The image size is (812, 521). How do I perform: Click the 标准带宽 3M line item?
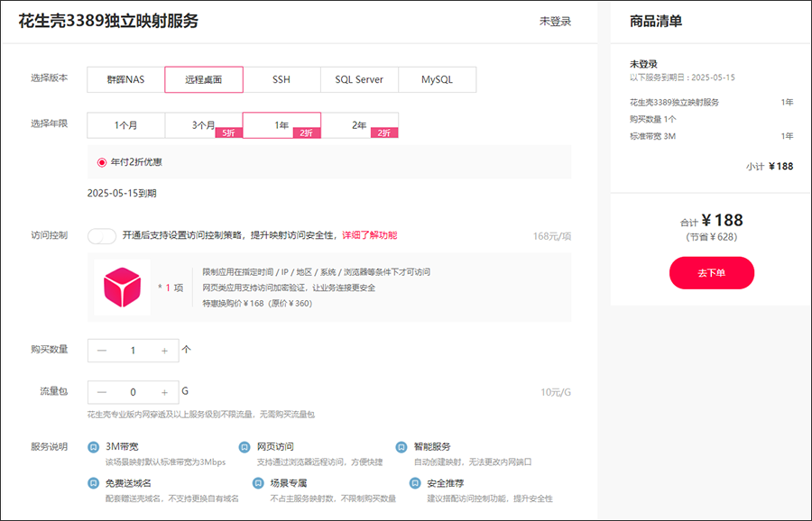click(652, 137)
